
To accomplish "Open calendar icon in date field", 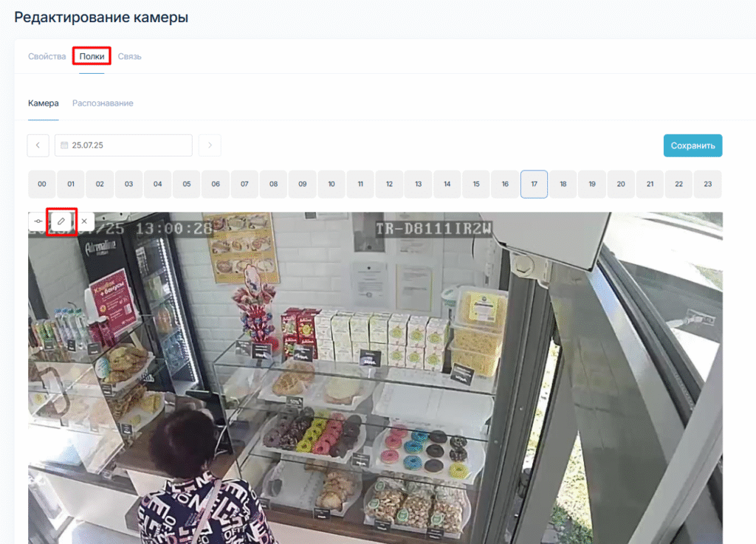I will click(x=64, y=145).
